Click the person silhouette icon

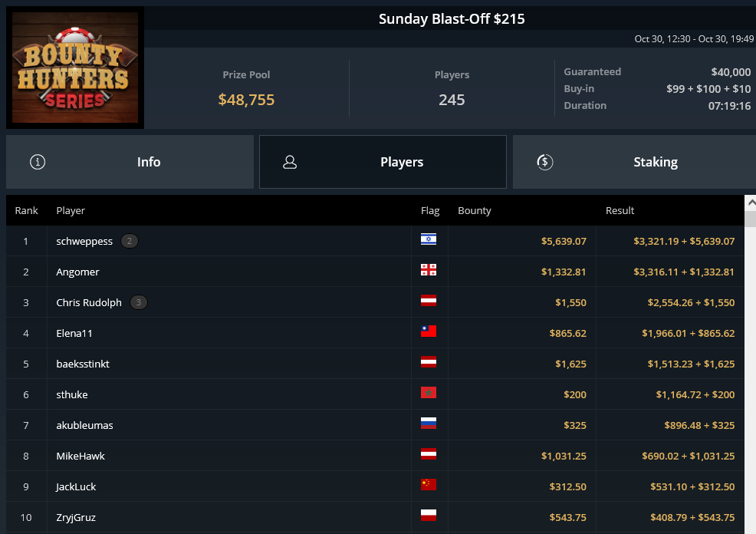coord(290,162)
